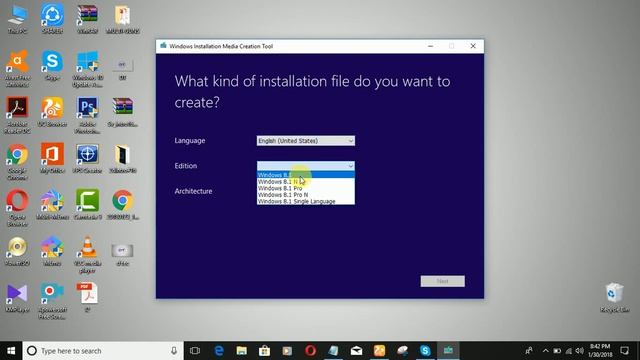This screenshot has width=640, height=360.
Task: Switch to Skype in the taskbar
Action: [425, 351]
